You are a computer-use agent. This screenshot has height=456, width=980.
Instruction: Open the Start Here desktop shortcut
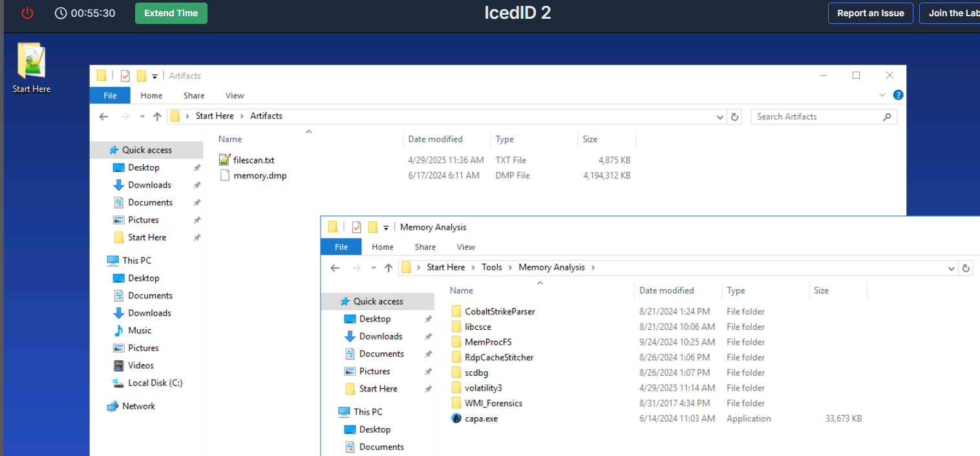[31, 68]
